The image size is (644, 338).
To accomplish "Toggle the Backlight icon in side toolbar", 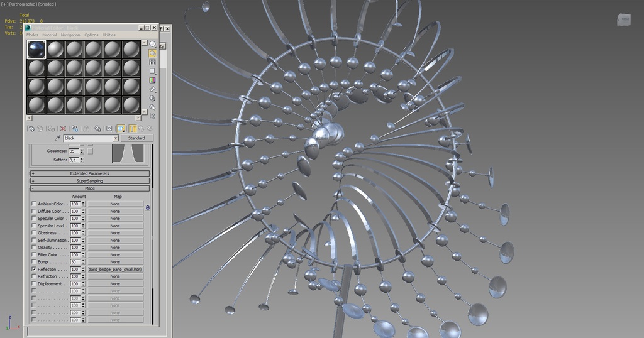I will pyautogui.click(x=153, y=53).
